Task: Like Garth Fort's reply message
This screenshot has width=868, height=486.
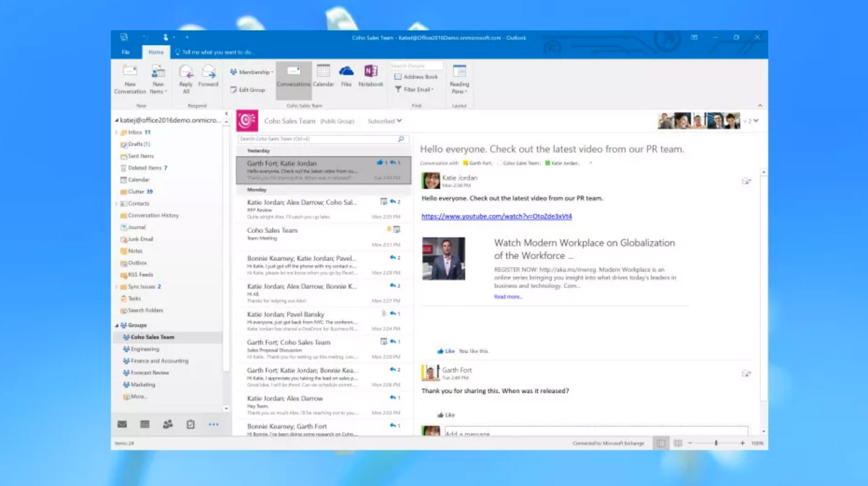Action: point(446,415)
